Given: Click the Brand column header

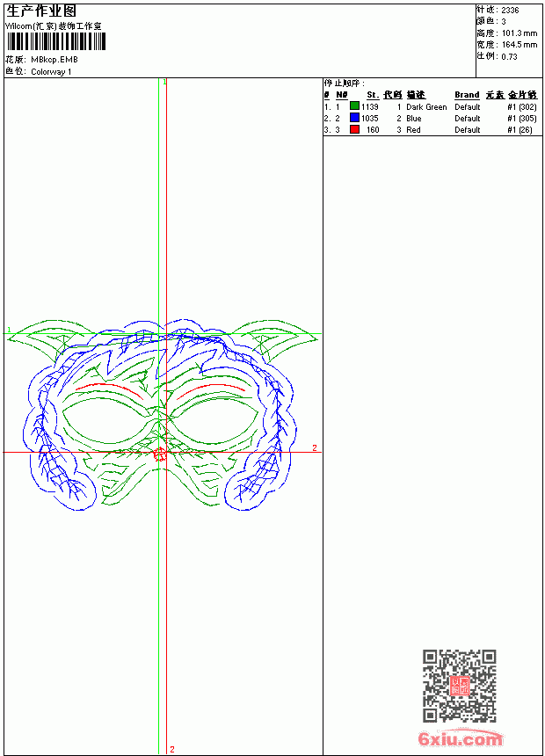Looking at the screenshot, I should [x=467, y=95].
